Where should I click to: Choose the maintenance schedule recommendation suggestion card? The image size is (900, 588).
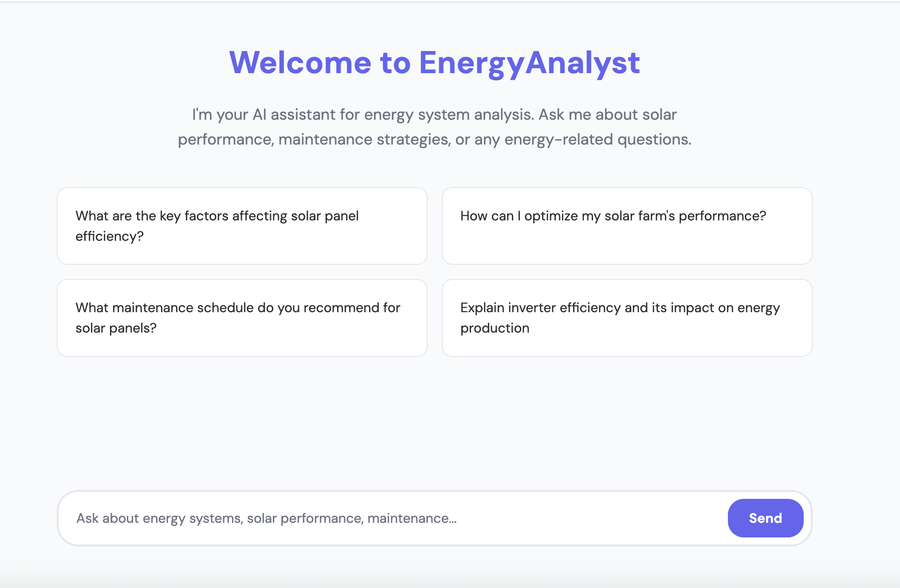coord(242,318)
